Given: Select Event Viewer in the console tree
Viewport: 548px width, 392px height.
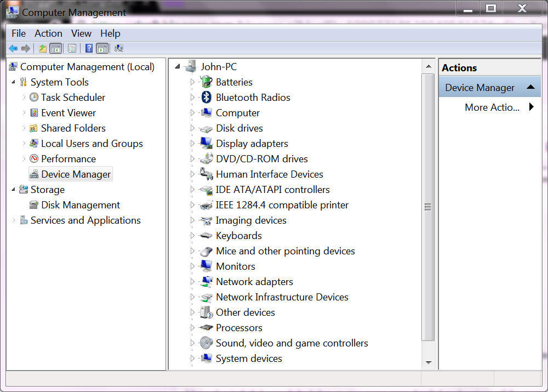Looking at the screenshot, I should click(68, 113).
